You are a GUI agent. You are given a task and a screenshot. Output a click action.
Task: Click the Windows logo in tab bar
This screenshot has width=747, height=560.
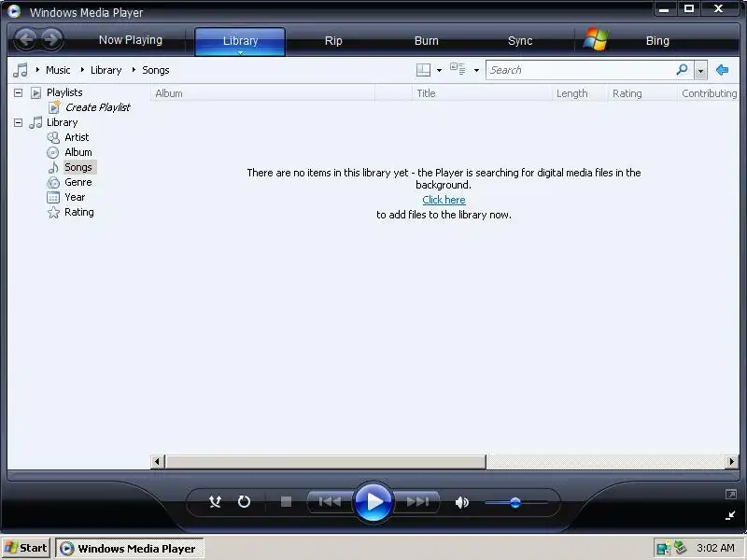[596, 39]
